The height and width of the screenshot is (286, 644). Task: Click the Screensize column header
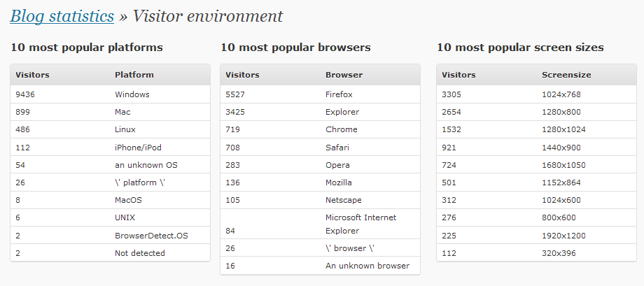[566, 75]
